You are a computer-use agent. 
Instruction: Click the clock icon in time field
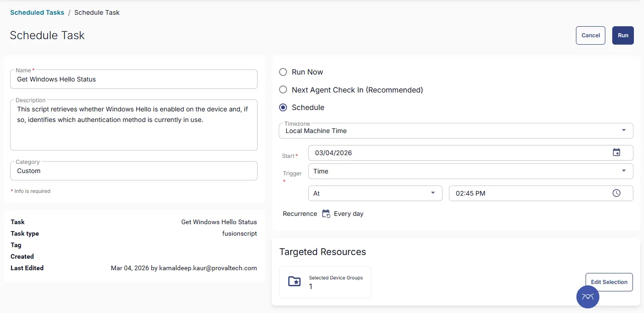tap(616, 193)
